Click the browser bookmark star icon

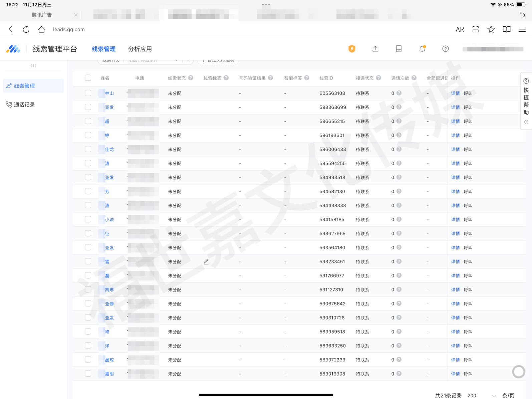pyautogui.click(x=491, y=29)
